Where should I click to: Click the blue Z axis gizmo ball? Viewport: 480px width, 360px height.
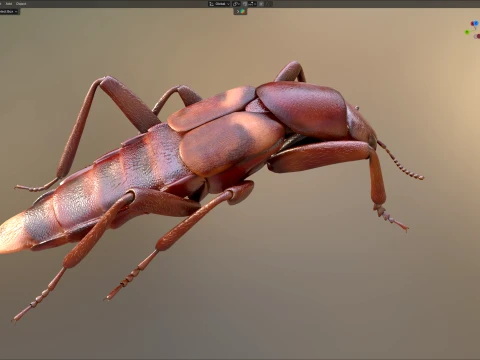point(476,23)
